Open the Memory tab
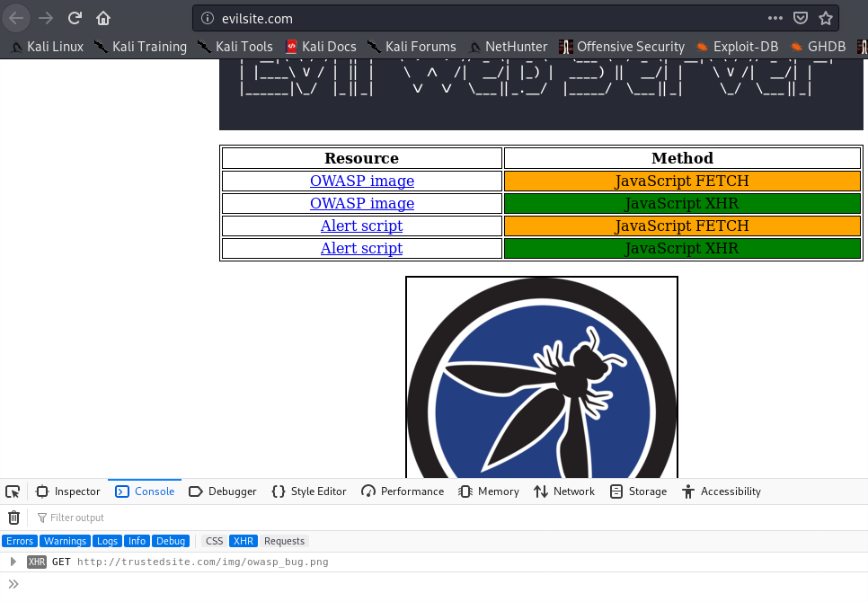Screen dimensions: 868x602 [x=489, y=491]
